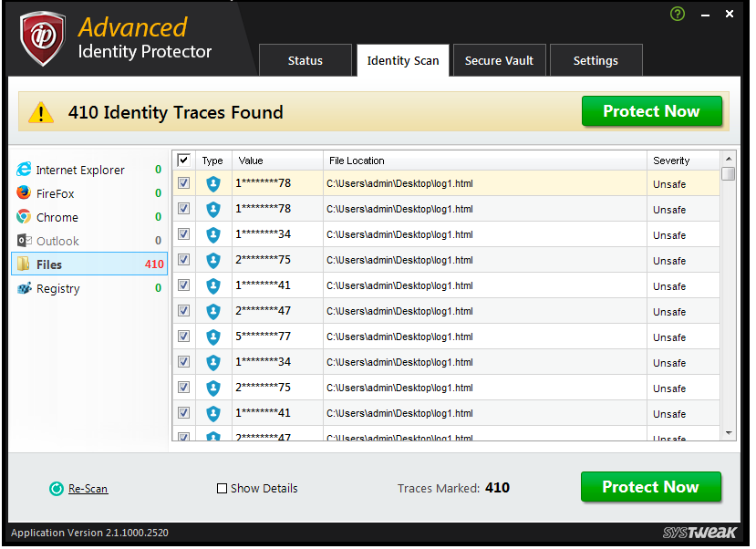Minimize the Advanced Identity Protector window

click(x=705, y=15)
